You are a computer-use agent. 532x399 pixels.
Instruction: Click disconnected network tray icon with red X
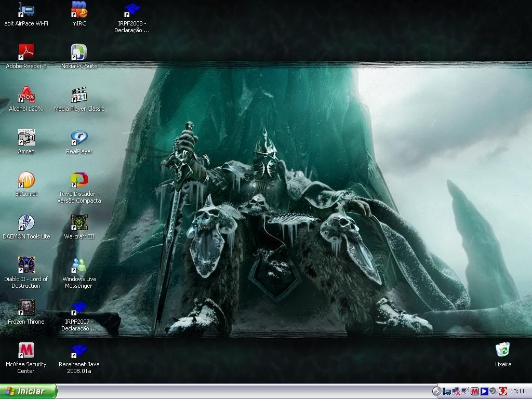456,391
